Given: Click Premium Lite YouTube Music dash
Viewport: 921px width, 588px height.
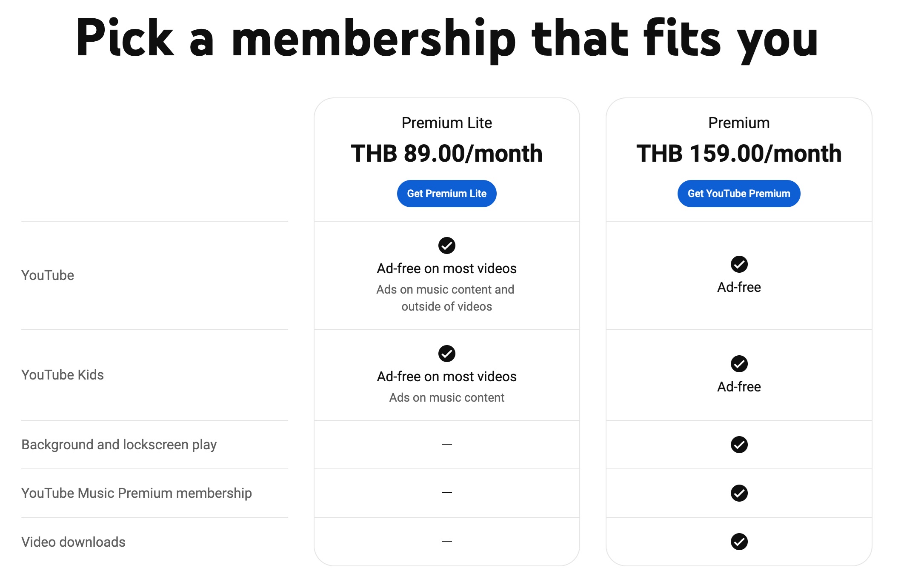Looking at the screenshot, I should click(x=446, y=493).
